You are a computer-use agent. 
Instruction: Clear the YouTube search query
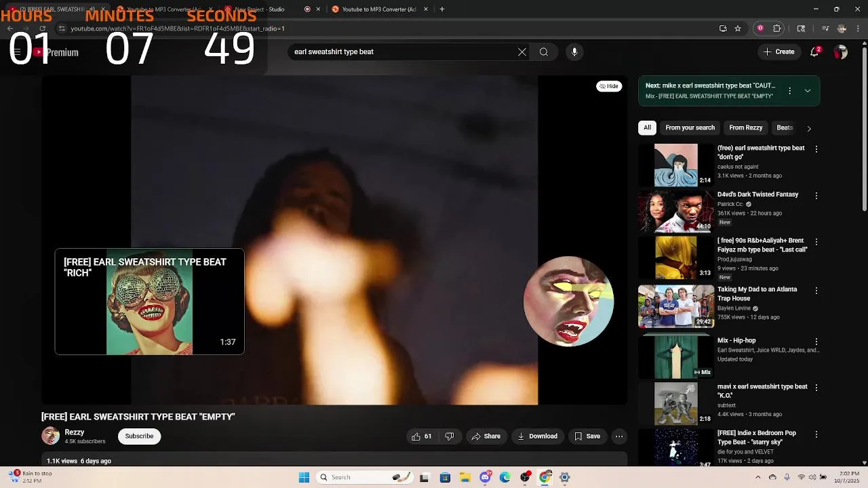[x=522, y=52]
